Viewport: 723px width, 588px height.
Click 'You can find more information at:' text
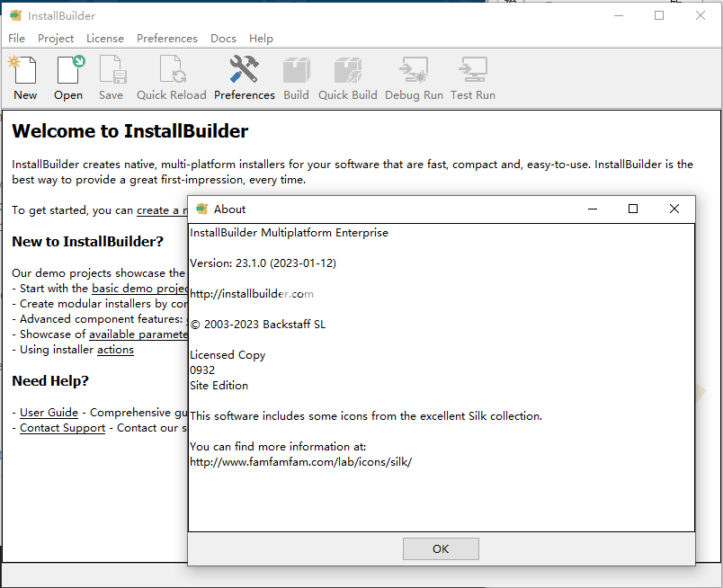(x=278, y=447)
